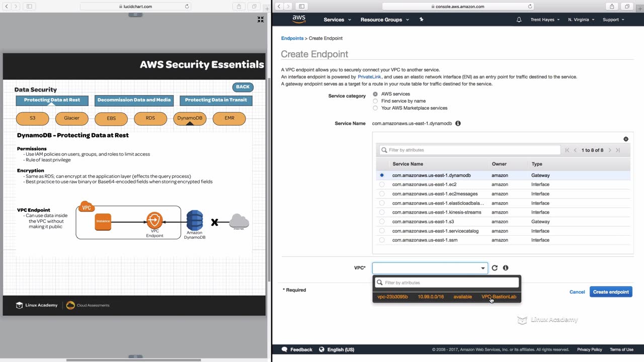Viewport: 644px width, 362px height.
Task: Click the AWS logo in console header
Action: point(299,19)
